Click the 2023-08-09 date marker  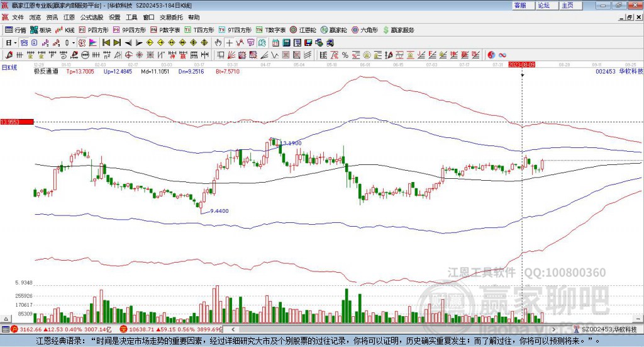click(x=521, y=64)
